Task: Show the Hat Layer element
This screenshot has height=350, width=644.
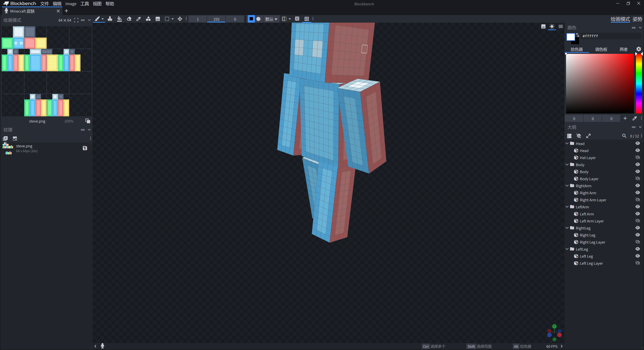Action: (637, 157)
